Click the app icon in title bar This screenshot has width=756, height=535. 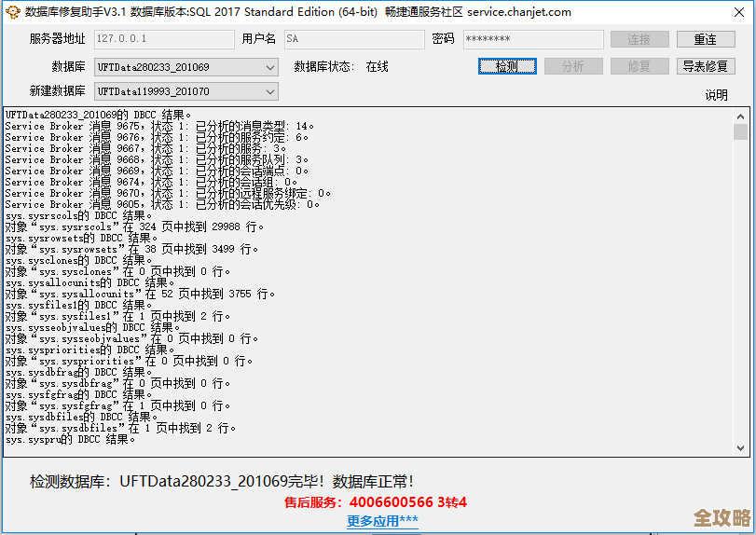(x=12, y=12)
